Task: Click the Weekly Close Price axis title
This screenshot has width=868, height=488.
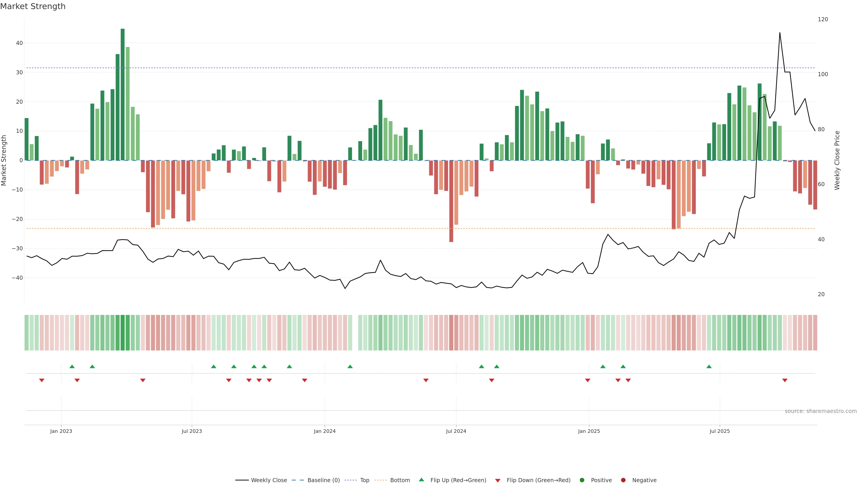Action: pyautogui.click(x=837, y=160)
